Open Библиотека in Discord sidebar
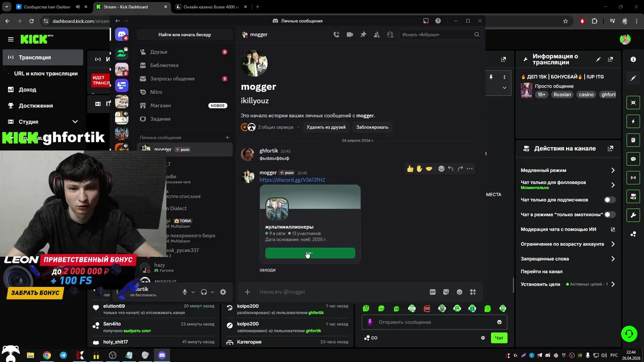Screen dimensions: 644x362 tap(185, 65)
